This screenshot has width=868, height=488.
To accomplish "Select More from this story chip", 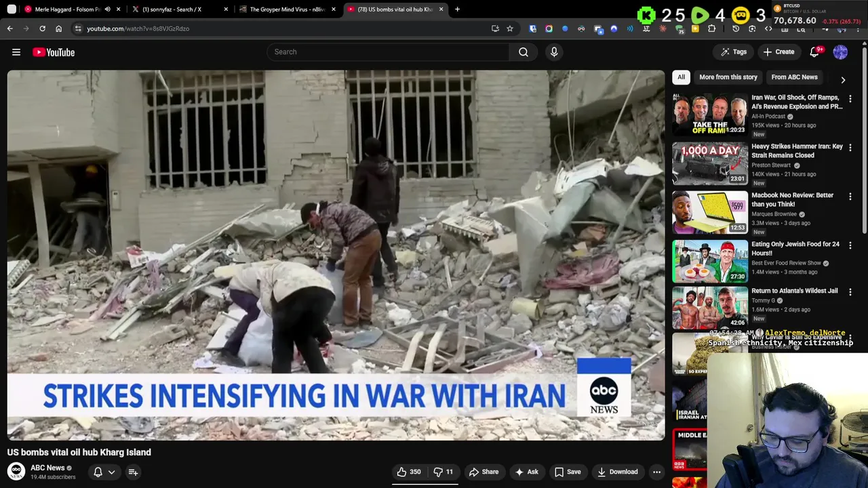I will [728, 77].
